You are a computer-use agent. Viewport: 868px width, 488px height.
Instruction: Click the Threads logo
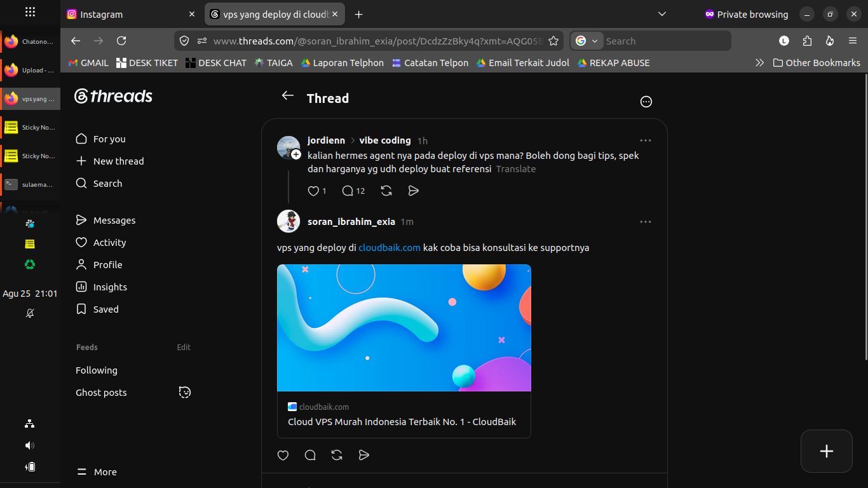(114, 96)
